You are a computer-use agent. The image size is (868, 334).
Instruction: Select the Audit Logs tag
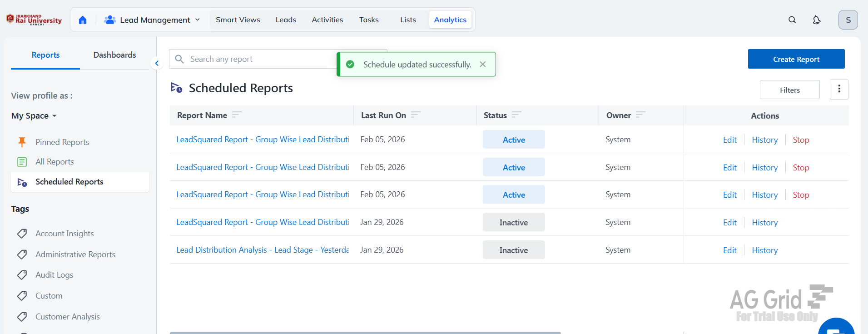[54, 275]
